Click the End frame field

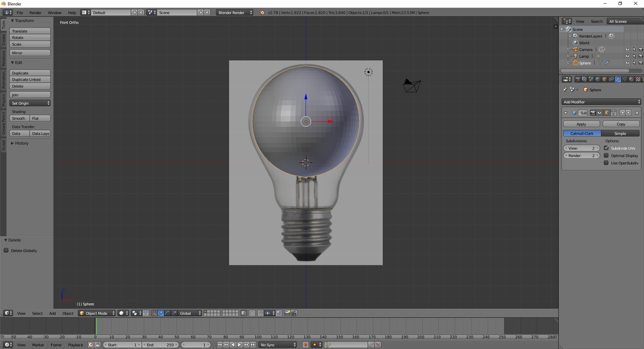pos(160,345)
